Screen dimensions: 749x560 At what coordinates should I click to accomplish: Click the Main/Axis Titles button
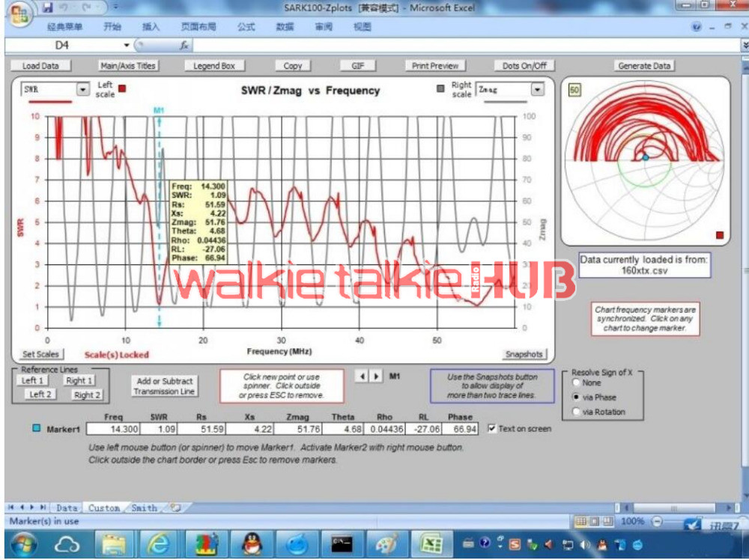coord(128,65)
